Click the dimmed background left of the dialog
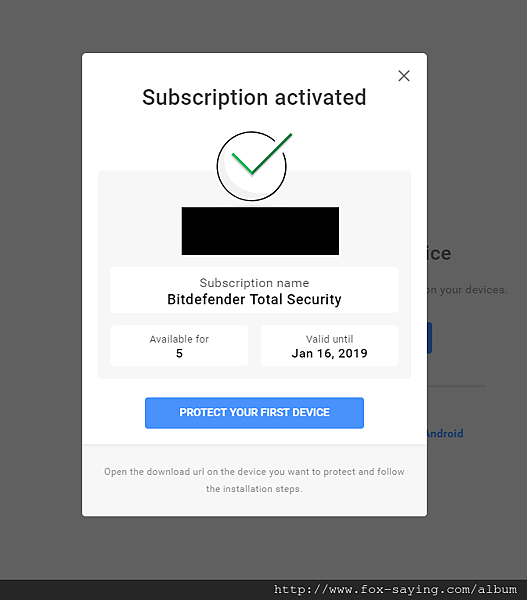 (41, 285)
